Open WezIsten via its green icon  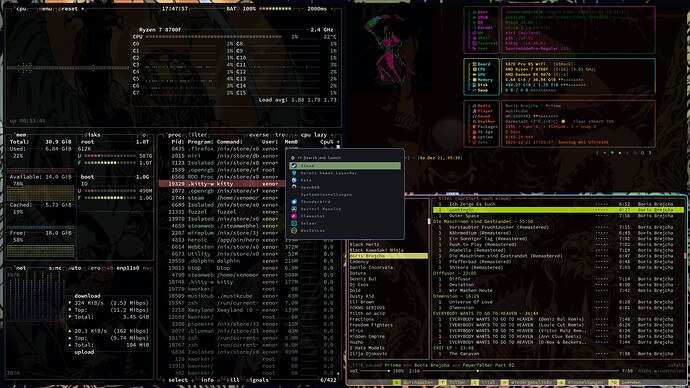click(294, 230)
